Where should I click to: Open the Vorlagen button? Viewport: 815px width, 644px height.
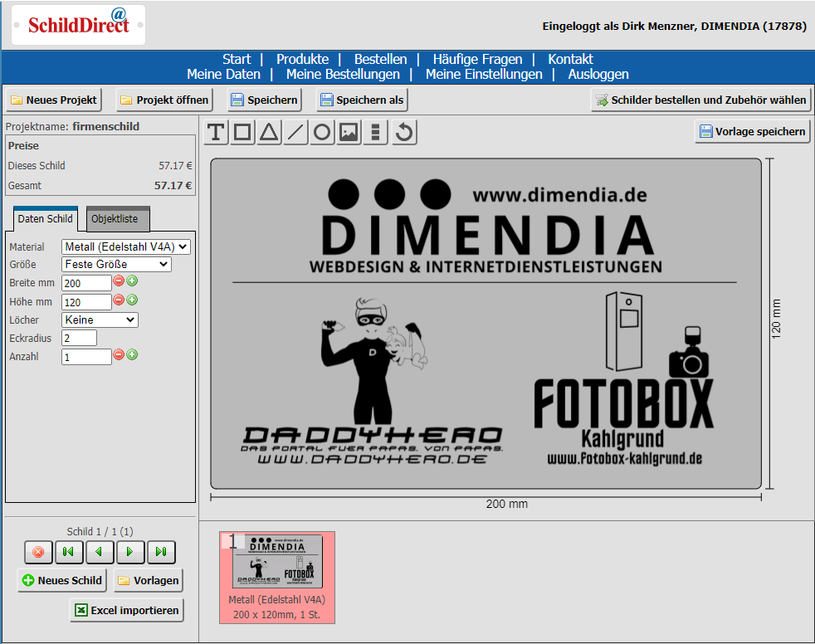(x=148, y=580)
